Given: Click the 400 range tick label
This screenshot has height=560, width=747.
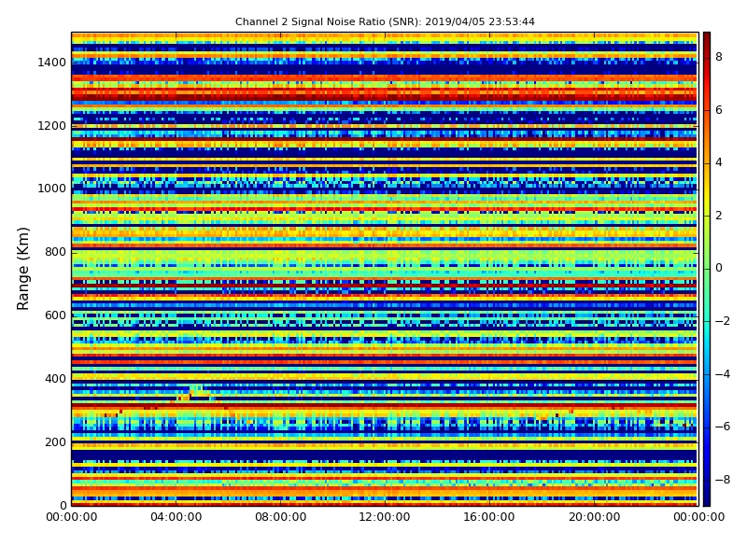Looking at the screenshot, I should coord(55,379).
